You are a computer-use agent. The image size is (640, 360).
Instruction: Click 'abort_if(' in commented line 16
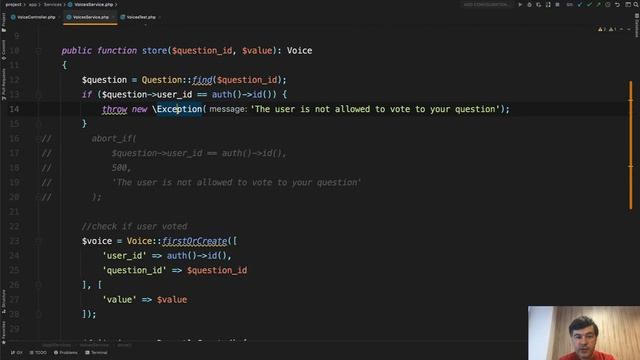[x=114, y=139]
